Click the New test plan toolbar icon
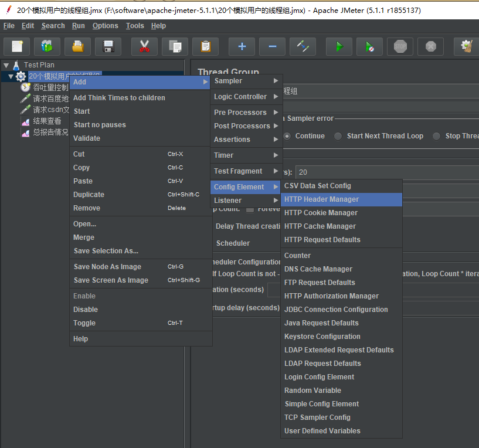 (x=17, y=46)
